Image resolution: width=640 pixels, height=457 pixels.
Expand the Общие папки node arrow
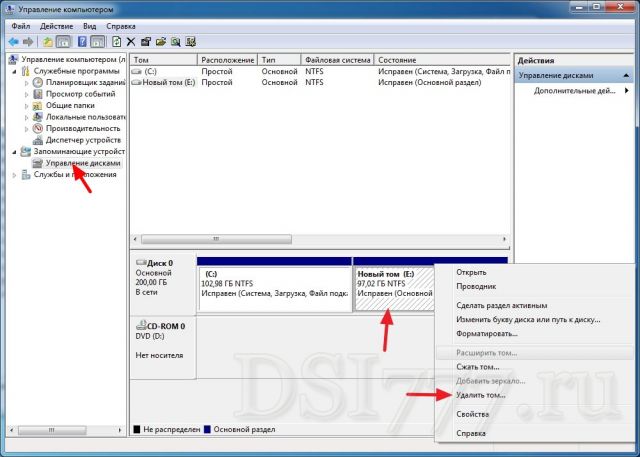27,106
